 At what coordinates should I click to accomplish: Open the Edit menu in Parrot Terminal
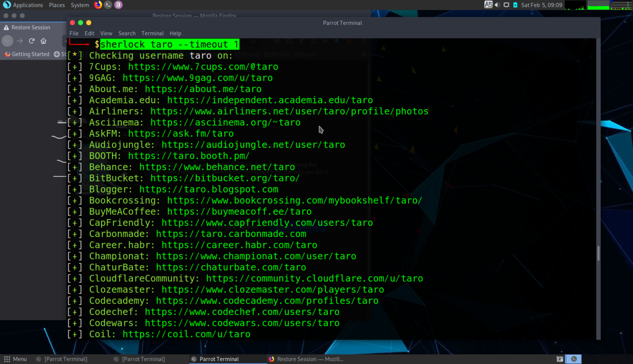point(89,33)
